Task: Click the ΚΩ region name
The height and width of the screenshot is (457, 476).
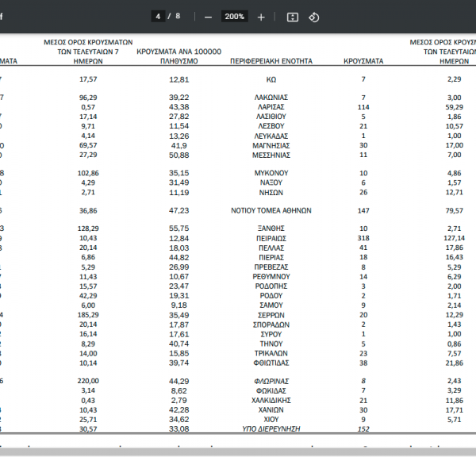Action: tap(271, 79)
